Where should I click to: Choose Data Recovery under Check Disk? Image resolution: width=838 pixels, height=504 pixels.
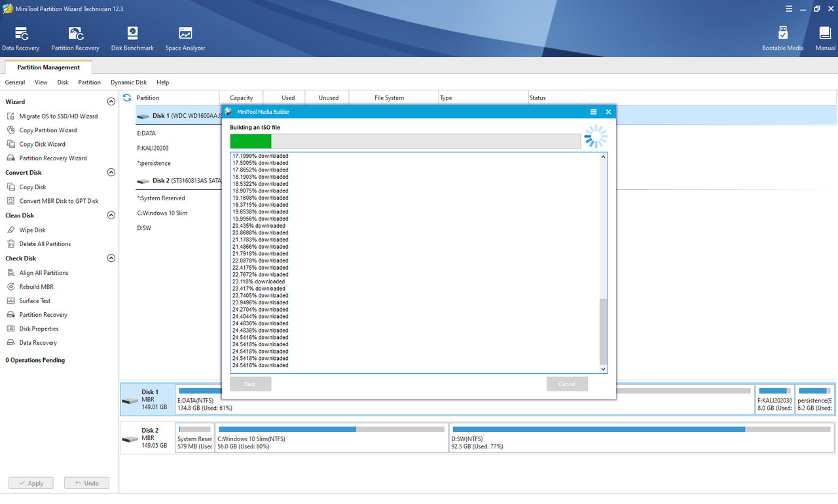[38, 343]
